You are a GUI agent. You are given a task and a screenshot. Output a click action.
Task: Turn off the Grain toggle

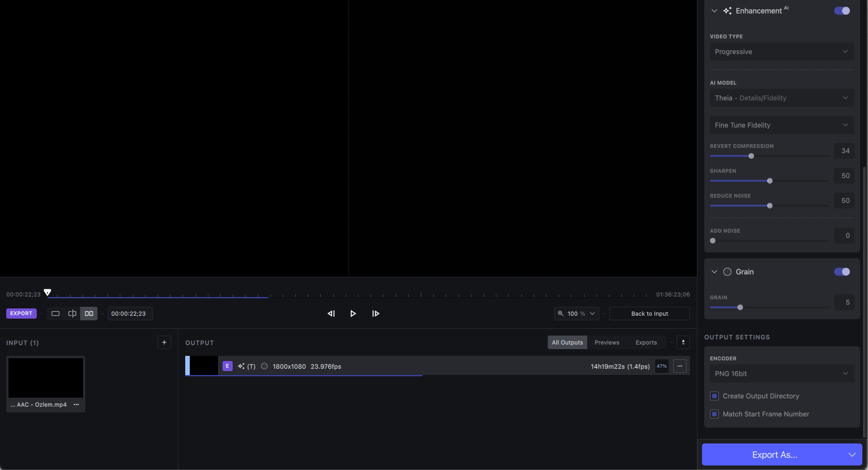[841, 272]
